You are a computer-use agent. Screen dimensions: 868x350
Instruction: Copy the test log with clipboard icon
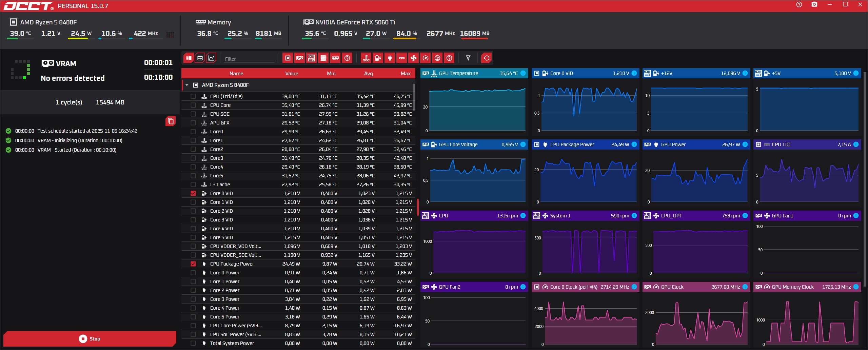click(171, 121)
